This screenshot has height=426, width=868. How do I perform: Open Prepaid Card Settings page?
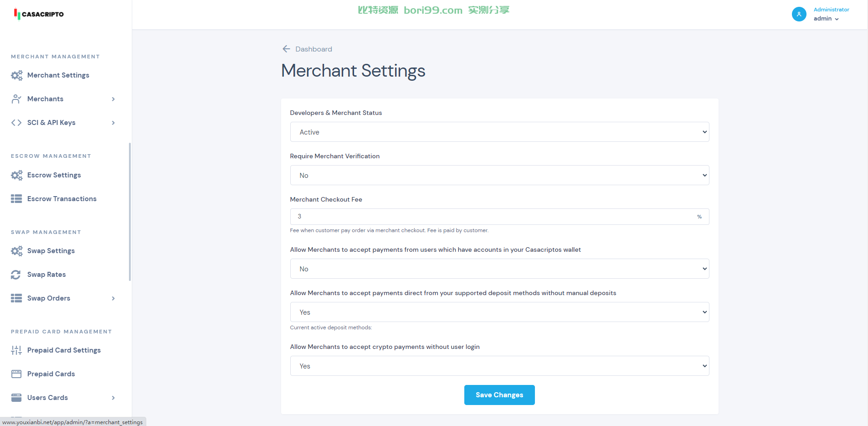coord(64,350)
